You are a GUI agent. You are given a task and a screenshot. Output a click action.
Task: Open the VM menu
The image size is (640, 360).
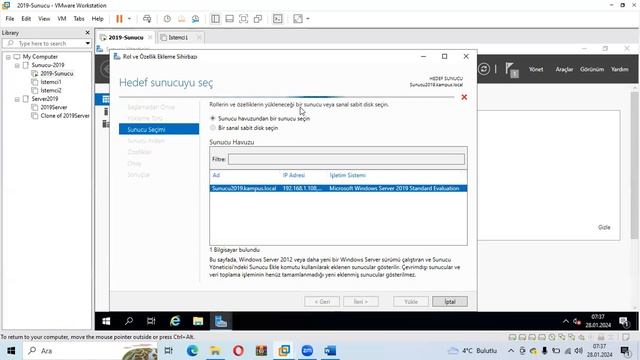pos(62,19)
